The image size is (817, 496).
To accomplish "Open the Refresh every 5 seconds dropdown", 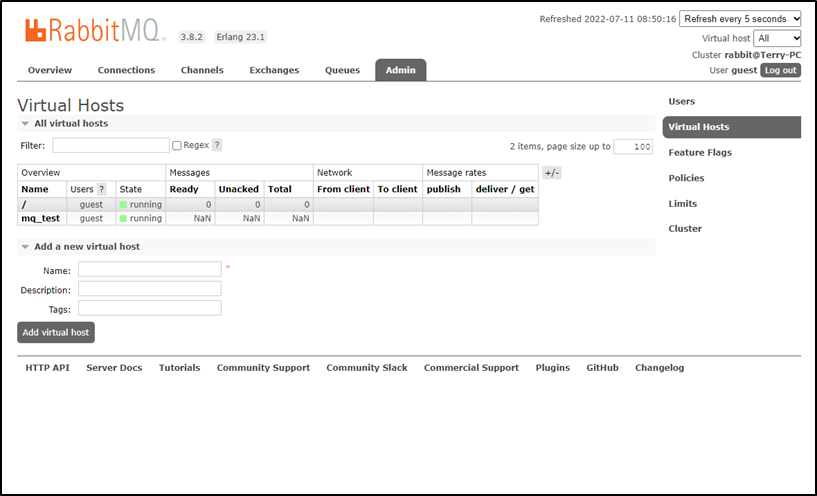I will click(740, 19).
